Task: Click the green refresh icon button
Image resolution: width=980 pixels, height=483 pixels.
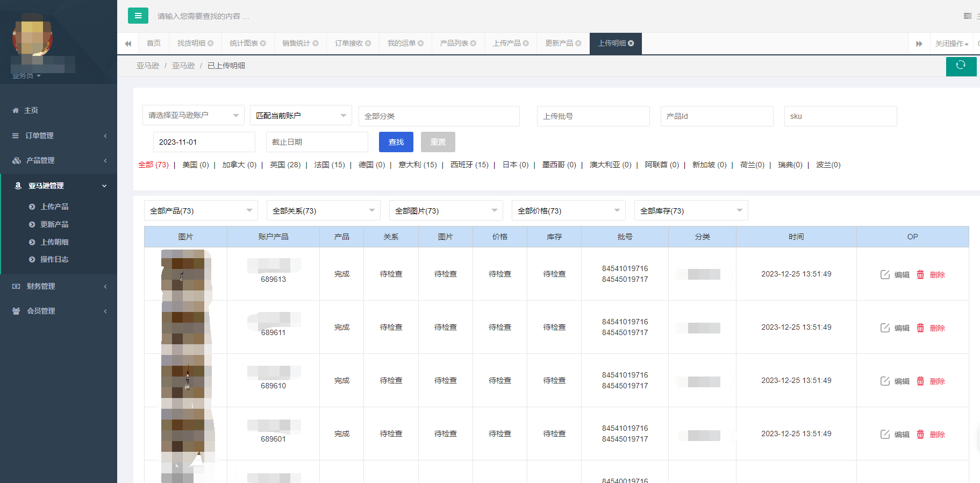Action: (x=961, y=67)
